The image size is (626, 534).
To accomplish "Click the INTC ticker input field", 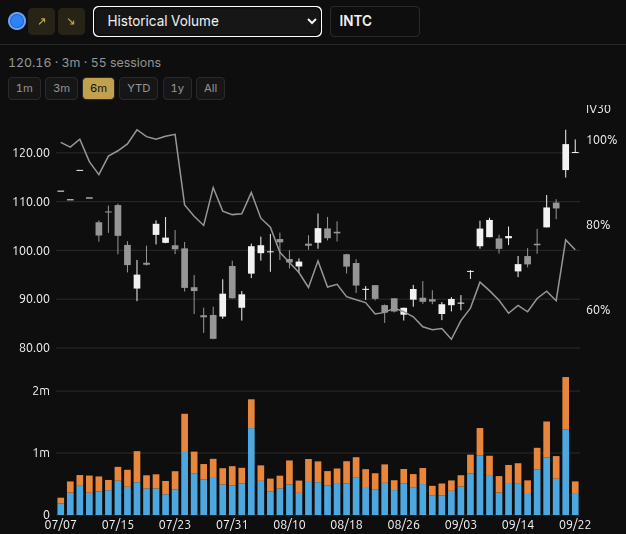I will tap(375, 22).
